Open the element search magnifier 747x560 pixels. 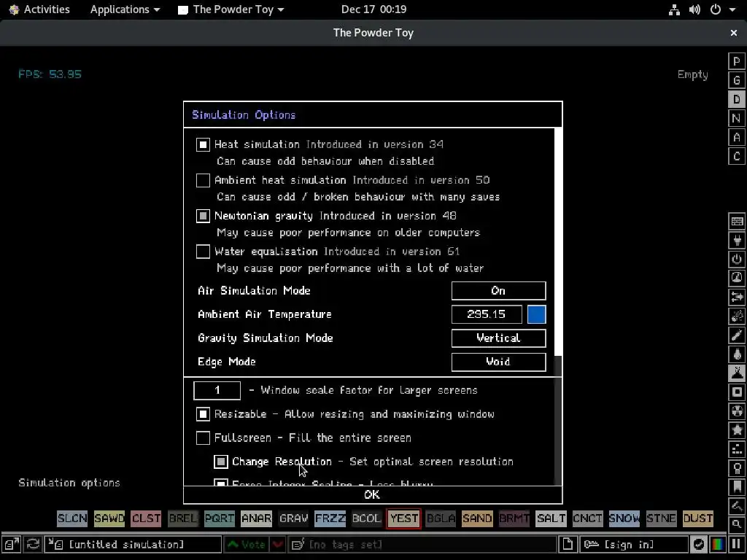coord(737,524)
